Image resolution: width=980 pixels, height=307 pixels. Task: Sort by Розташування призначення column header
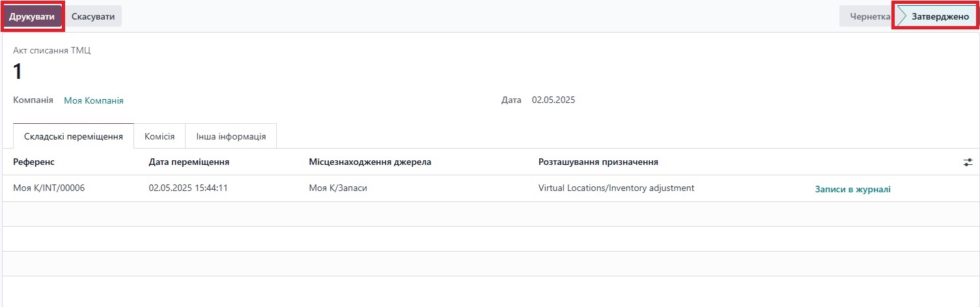(598, 162)
